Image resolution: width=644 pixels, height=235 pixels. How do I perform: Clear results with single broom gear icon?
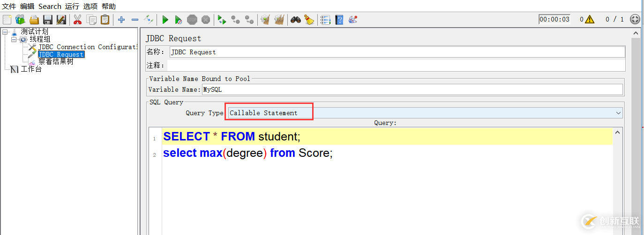266,20
